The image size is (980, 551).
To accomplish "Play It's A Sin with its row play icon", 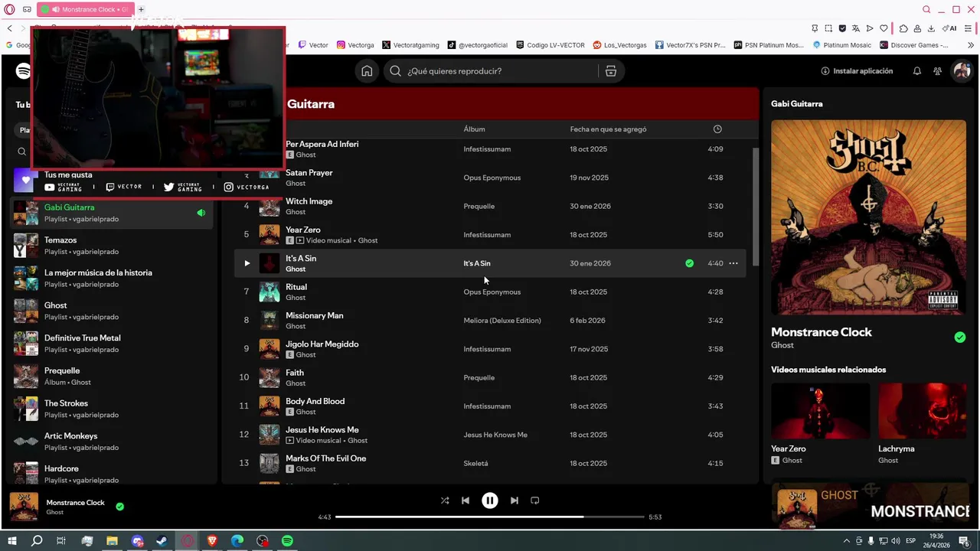I will point(247,263).
